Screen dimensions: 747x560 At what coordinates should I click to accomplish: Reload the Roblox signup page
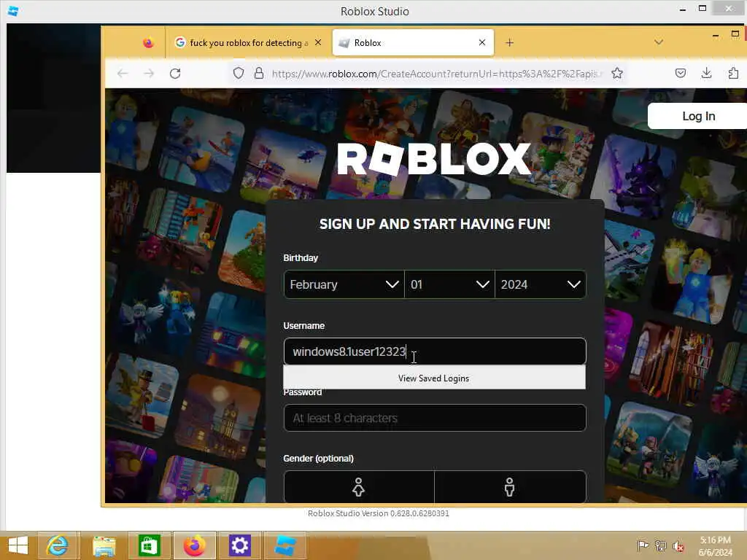(175, 74)
